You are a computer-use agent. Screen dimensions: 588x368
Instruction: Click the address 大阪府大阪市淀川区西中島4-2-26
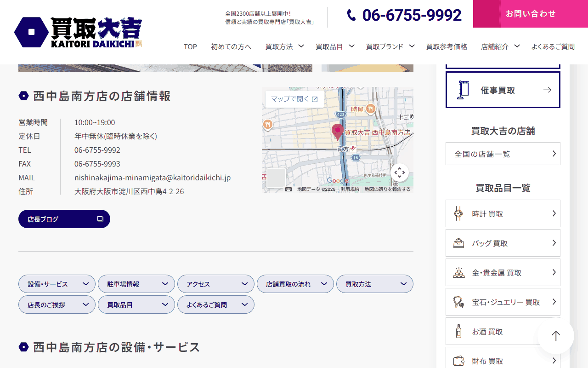point(129,191)
